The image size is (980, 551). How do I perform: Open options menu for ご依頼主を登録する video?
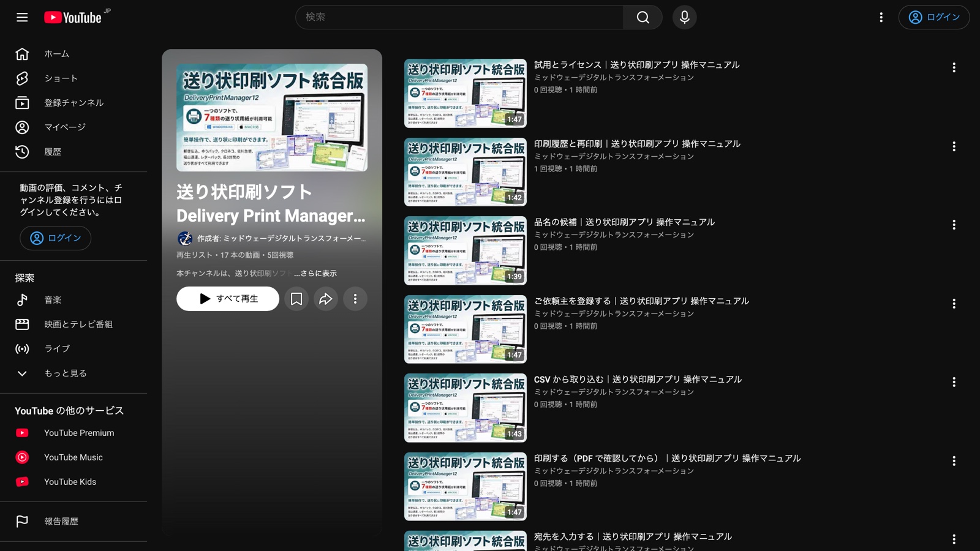(x=954, y=304)
